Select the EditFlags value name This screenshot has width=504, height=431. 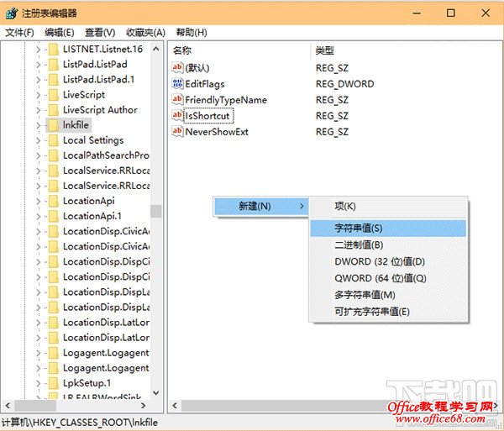[205, 84]
